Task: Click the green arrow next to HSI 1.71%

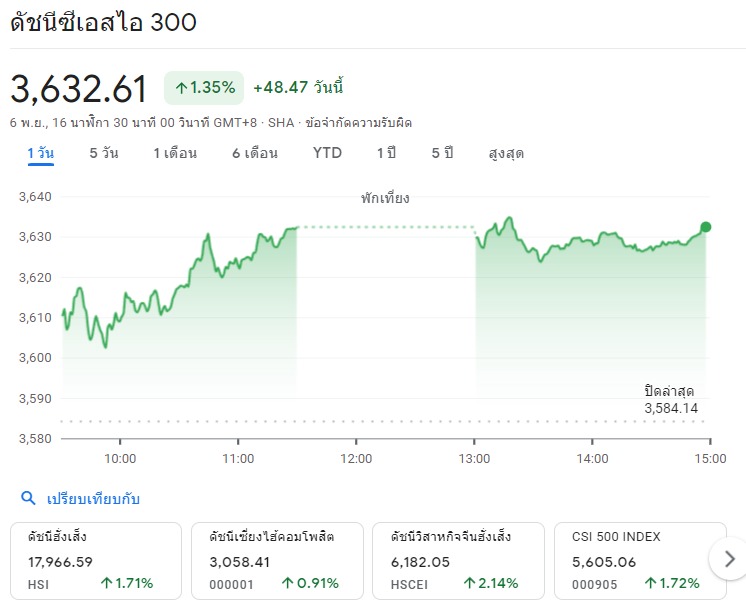Action: tap(107, 583)
